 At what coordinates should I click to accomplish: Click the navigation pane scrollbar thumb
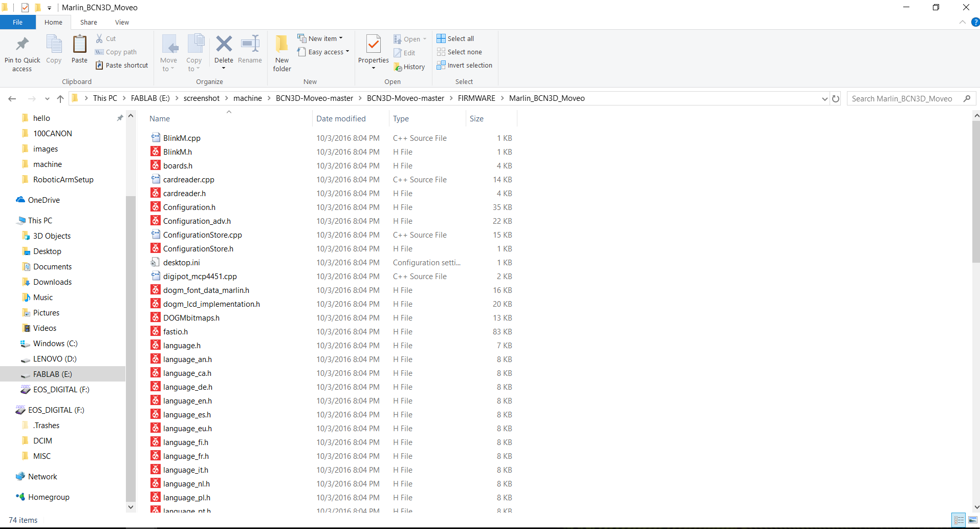tap(130, 348)
